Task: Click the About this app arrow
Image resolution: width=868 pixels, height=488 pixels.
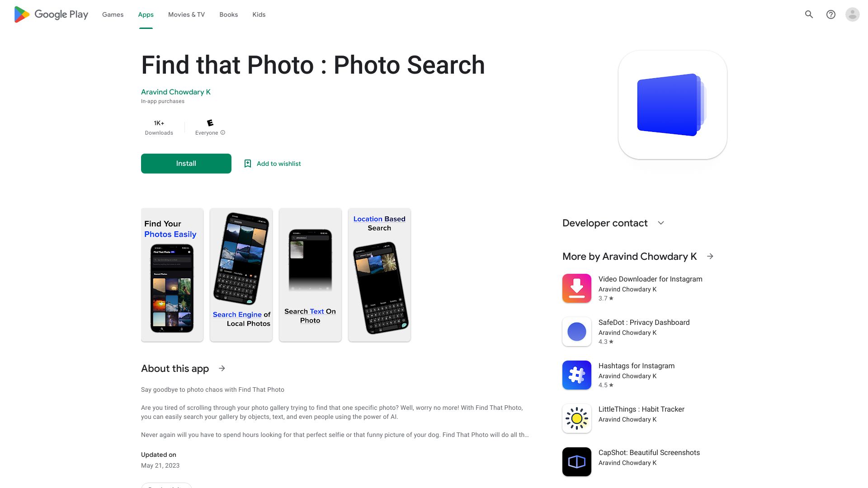Action: 222,368
